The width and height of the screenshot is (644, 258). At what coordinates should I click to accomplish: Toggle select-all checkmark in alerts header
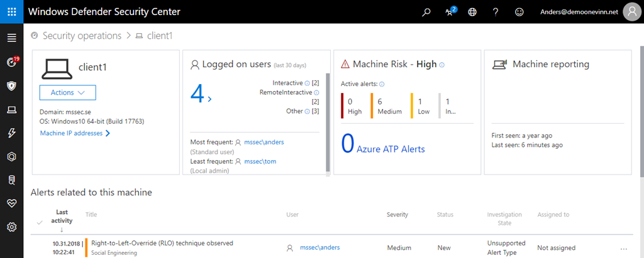(x=40, y=222)
